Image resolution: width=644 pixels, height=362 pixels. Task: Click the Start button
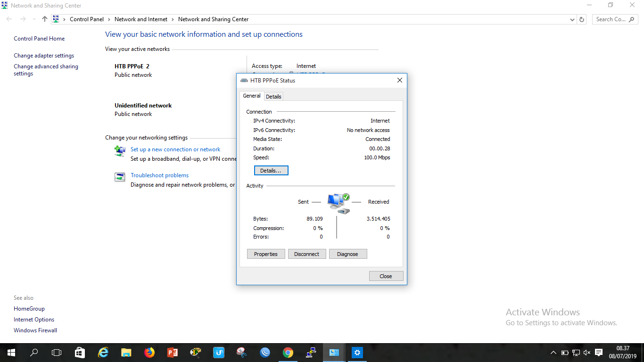10,352
